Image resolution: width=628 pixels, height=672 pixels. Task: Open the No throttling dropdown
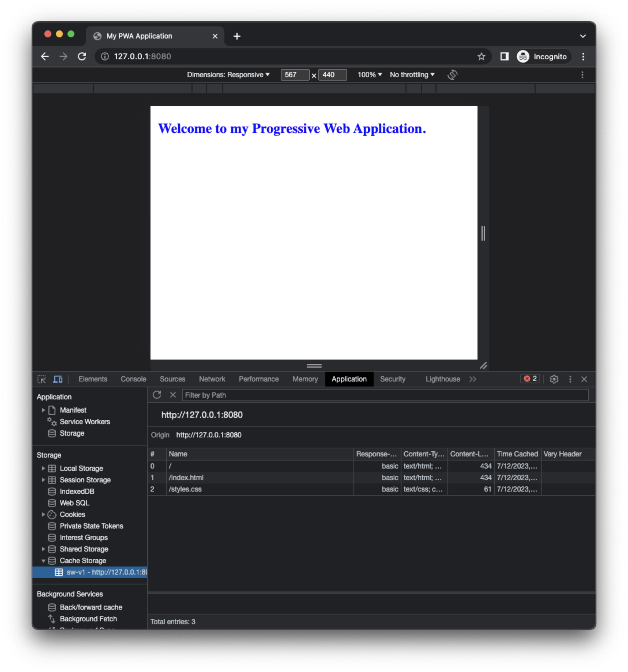click(x=412, y=75)
